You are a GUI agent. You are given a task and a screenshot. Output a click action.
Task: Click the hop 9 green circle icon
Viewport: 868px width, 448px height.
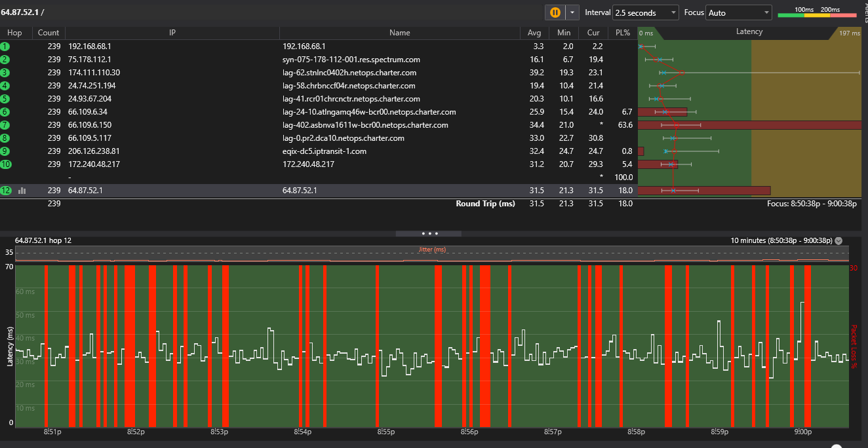(5, 151)
